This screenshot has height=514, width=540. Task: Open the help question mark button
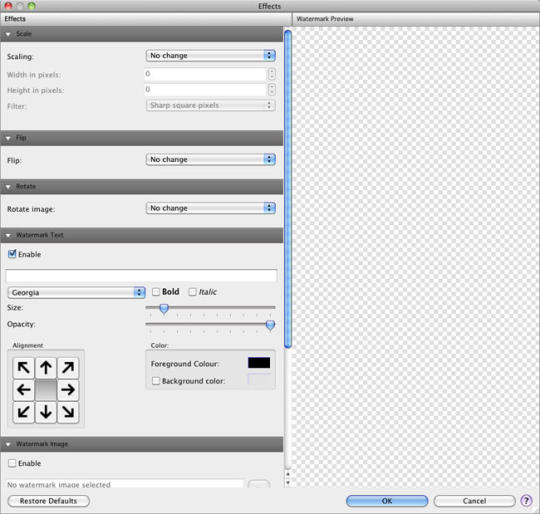coord(526,501)
